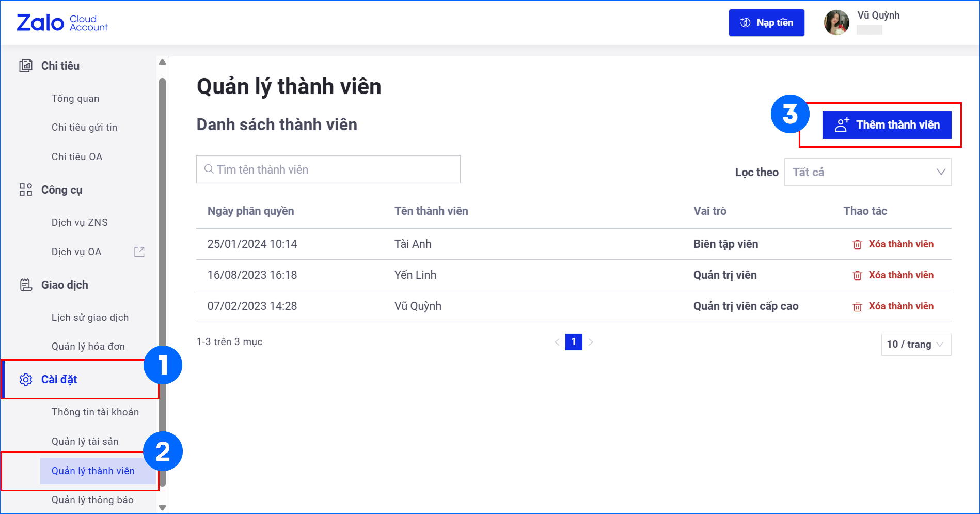Click the Tìm tên thành viên search field
The height and width of the screenshot is (514, 980).
coord(328,169)
